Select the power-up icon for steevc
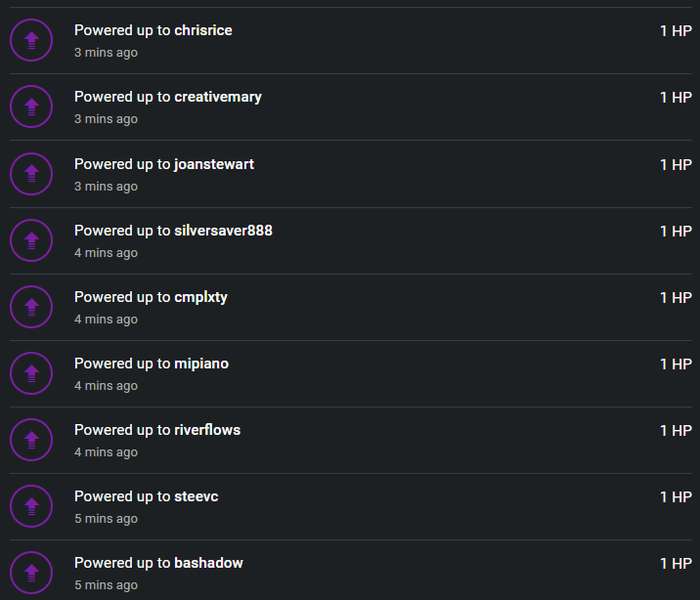 (x=31, y=506)
